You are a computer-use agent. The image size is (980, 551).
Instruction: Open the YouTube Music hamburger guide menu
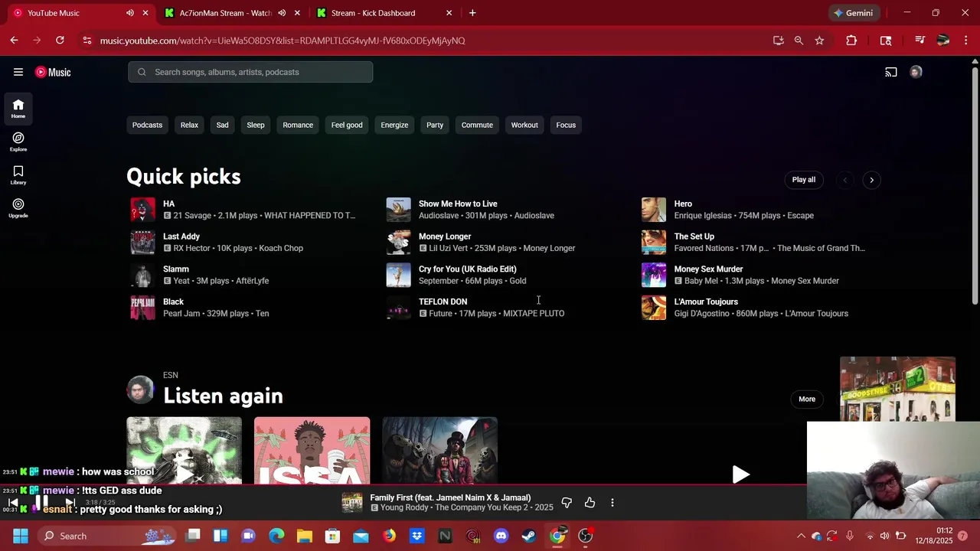click(x=18, y=72)
